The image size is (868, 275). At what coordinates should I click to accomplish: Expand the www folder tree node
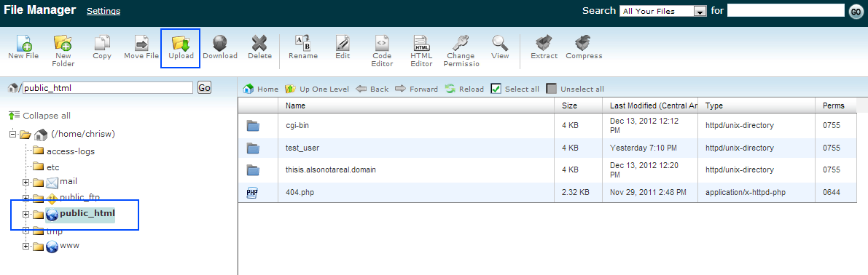click(26, 246)
